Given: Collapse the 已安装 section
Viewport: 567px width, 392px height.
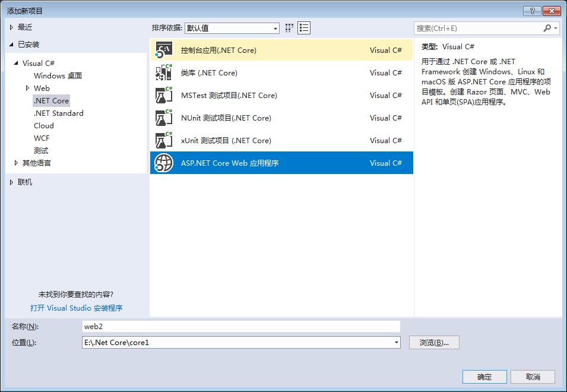Looking at the screenshot, I should [x=11, y=44].
